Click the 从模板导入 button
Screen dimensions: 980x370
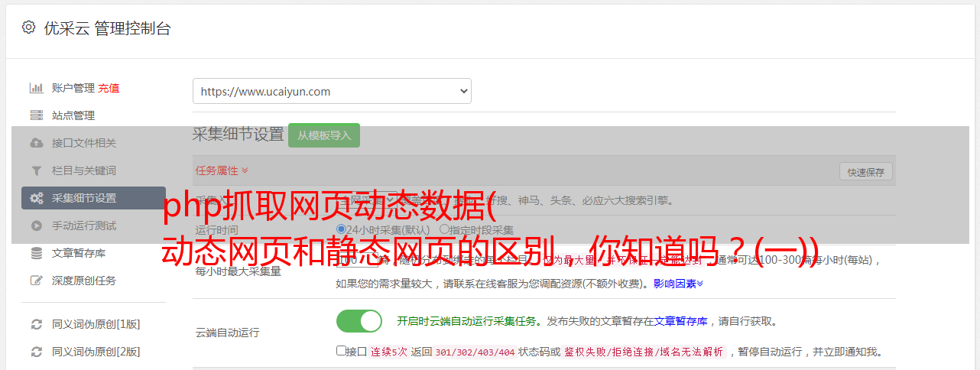click(x=324, y=135)
